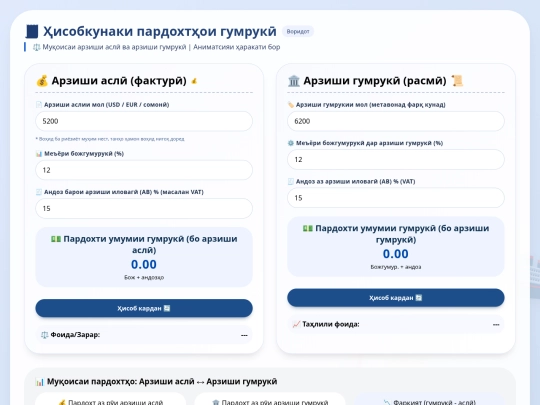
Task: Click the bar chart icon by the left 'Меъёри боҷгумрукӣ' label
Action: pyautogui.click(x=39, y=154)
